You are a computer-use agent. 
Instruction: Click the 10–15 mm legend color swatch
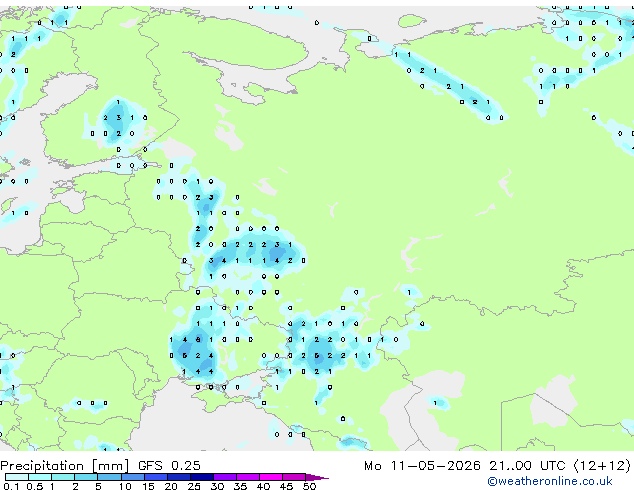point(133,477)
